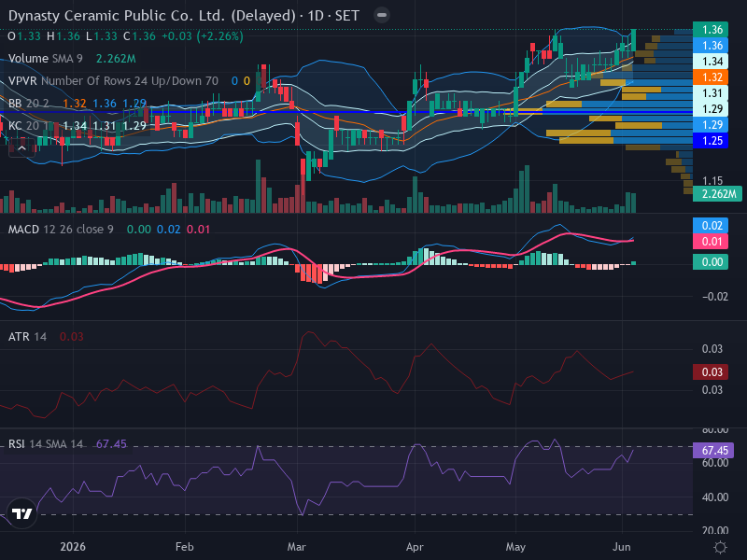This screenshot has width=747, height=560.
Task: Collapse the indicator legend with chevron
Action: (21, 149)
